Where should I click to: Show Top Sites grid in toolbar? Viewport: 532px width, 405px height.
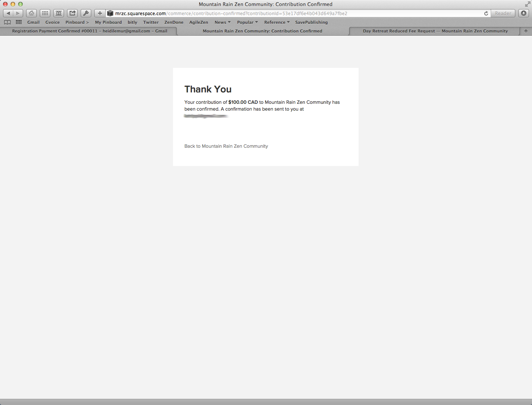click(45, 13)
